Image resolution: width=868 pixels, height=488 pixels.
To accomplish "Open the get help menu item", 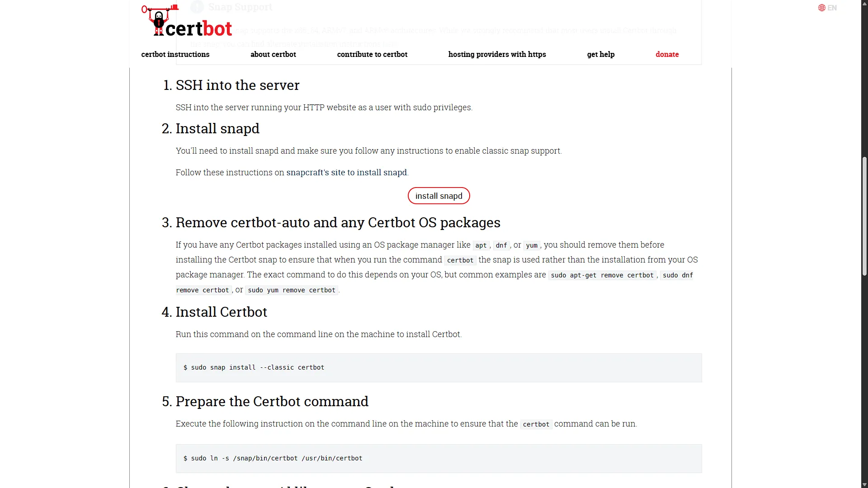I will point(601,54).
